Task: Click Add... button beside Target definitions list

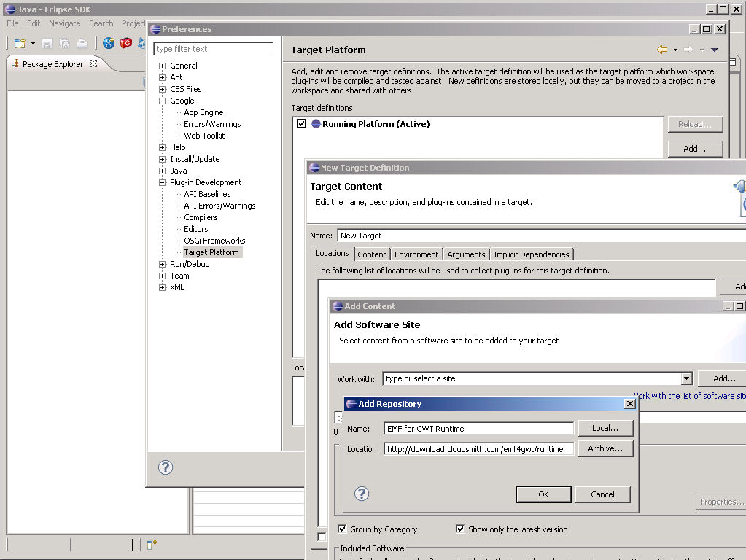Action: [695, 149]
